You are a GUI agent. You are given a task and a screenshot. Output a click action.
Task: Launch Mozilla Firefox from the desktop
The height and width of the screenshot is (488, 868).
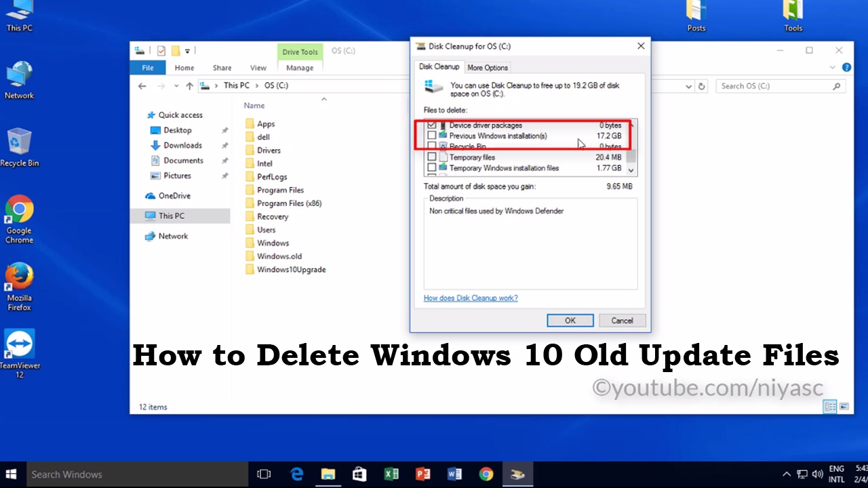point(19,287)
